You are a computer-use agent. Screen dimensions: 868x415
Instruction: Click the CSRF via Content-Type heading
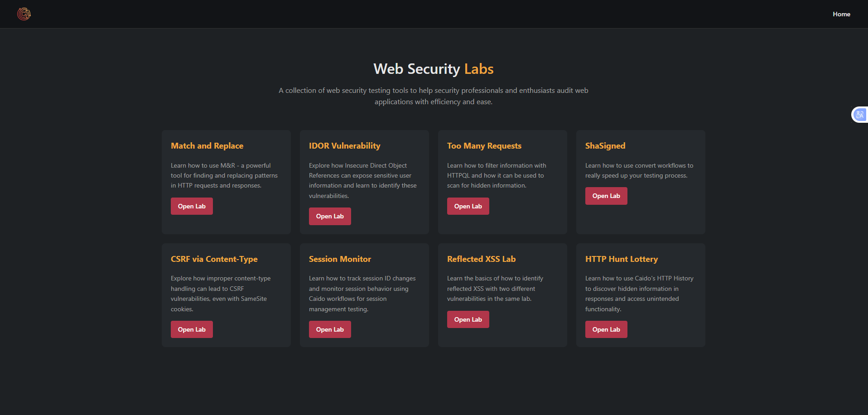coord(214,259)
